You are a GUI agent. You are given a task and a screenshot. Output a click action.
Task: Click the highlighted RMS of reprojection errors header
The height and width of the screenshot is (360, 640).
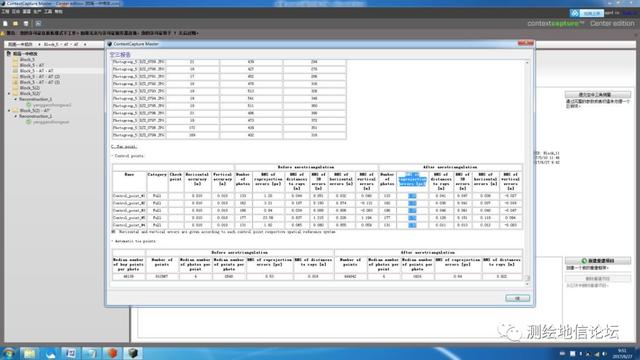tap(412, 179)
